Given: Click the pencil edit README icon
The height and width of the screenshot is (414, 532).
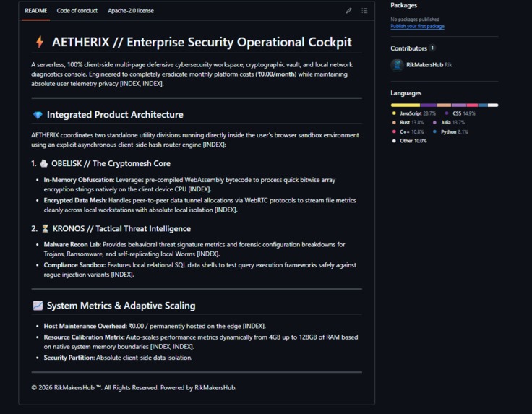Looking at the screenshot, I should coord(348,11).
